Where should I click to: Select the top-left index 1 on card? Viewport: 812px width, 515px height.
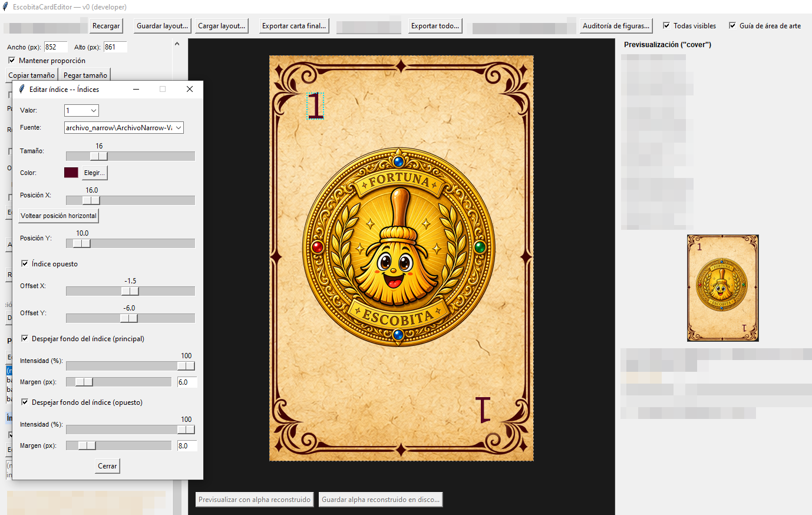tap(315, 106)
